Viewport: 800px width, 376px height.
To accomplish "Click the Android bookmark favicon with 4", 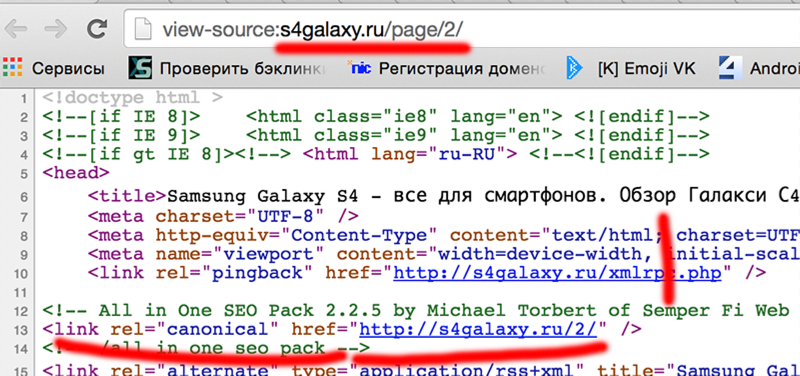I will [730, 68].
